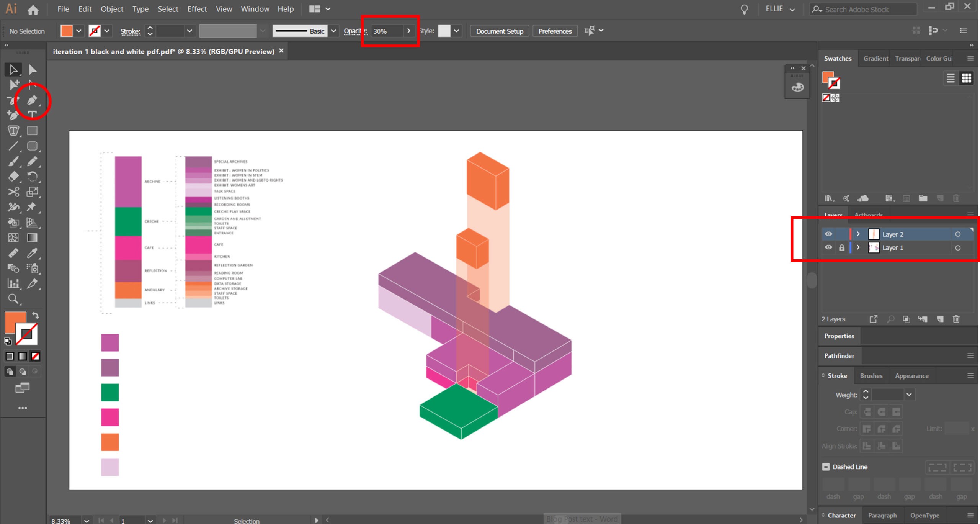Hide Layer 2 with eye icon
The width and height of the screenshot is (980, 524).
[828, 234]
